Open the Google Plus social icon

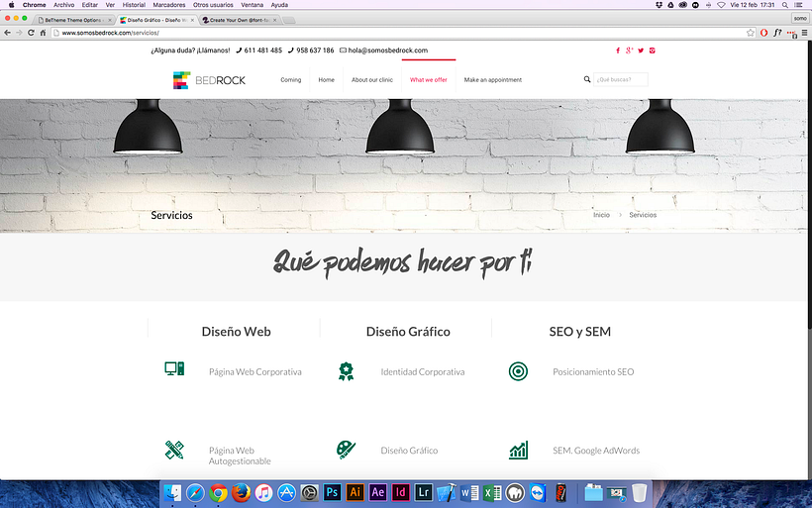pyautogui.click(x=629, y=51)
